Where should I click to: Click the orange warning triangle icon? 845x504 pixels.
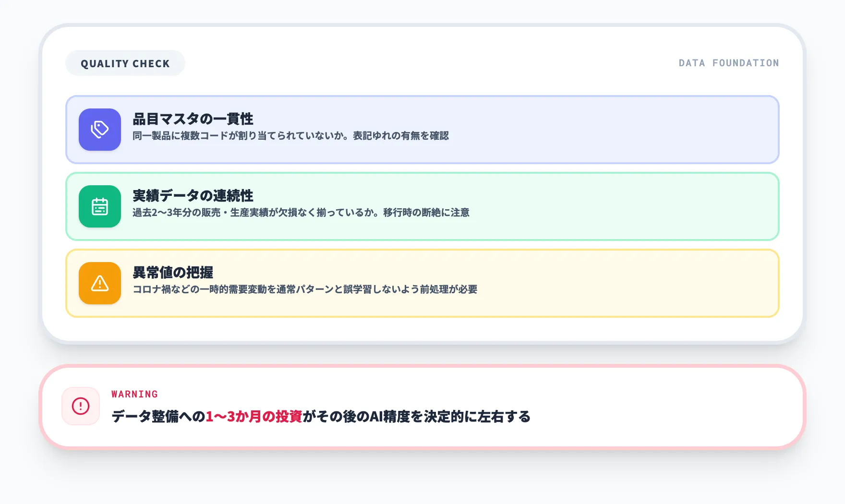point(99,283)
